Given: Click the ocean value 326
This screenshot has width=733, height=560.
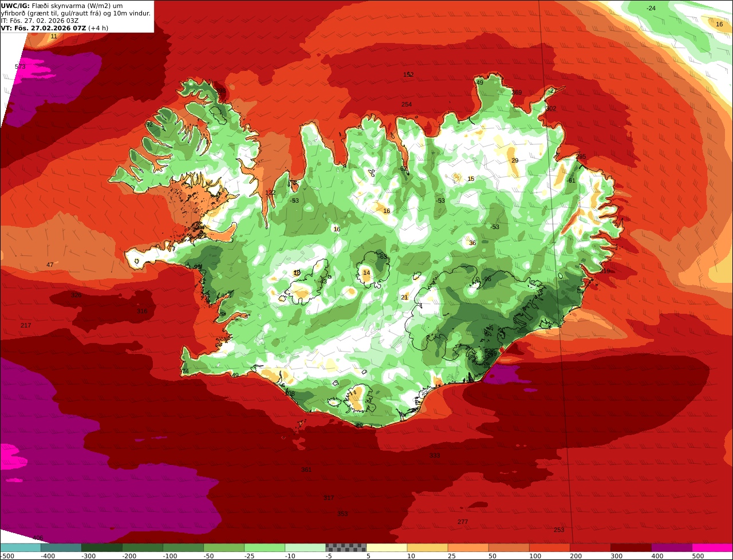Looking at the screenshot, I should [x=76, y=295].
